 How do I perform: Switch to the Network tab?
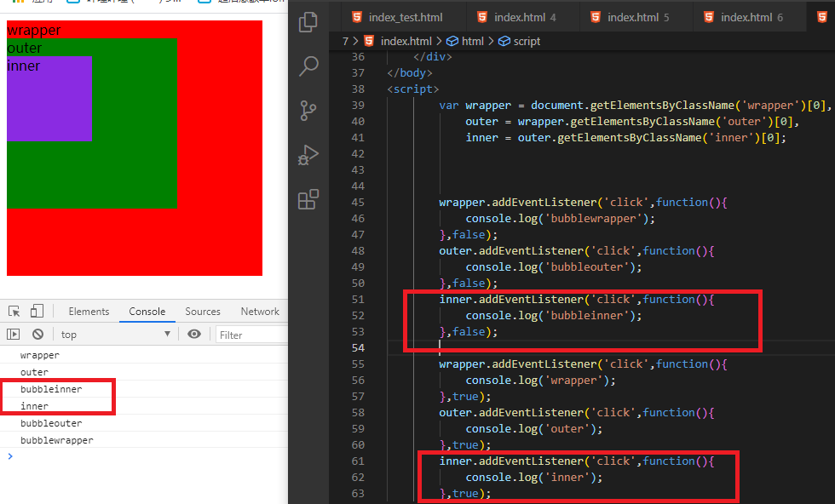tap(260, 312)
